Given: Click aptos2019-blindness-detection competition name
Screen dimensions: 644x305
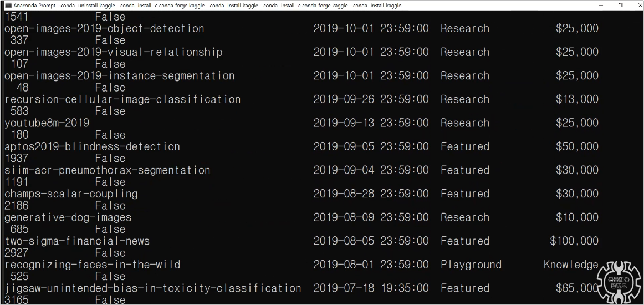Looking at the screenshot, I should pos(93,147).
